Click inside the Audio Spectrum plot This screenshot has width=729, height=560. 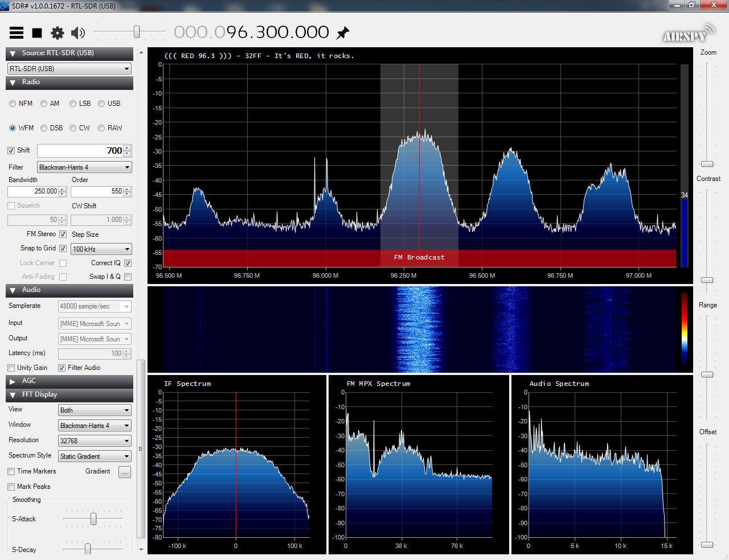(603, 465)
